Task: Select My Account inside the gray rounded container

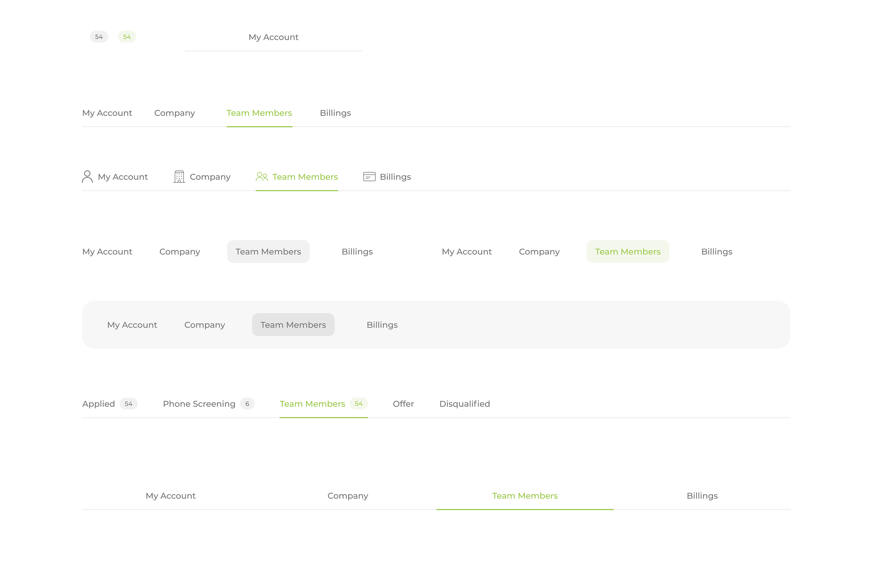Action: (132, 325)
